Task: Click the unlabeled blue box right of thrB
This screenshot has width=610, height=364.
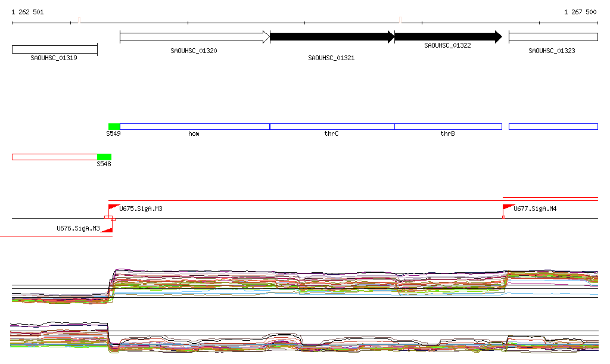Action: click(x=553, y=126)
